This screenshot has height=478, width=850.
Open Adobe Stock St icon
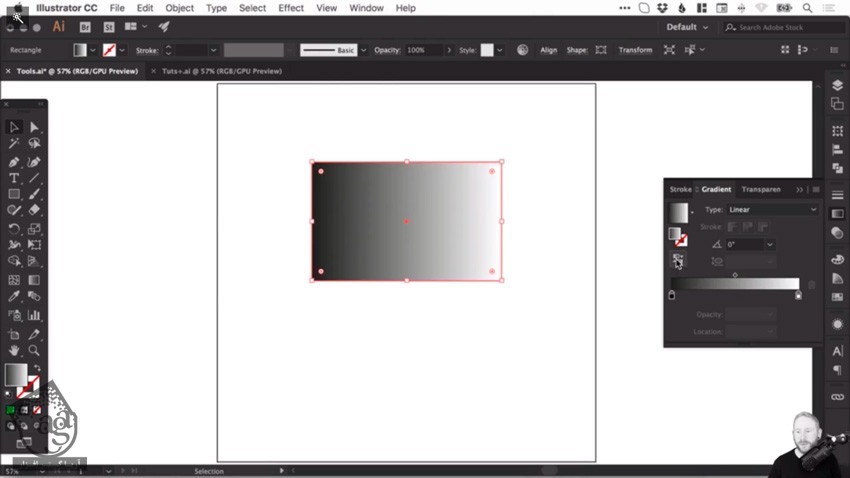click(x=109, y=27)
